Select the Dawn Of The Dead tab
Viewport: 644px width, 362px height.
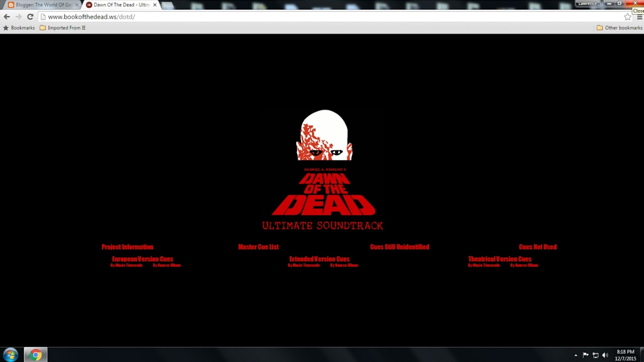[x=122, y=5]
